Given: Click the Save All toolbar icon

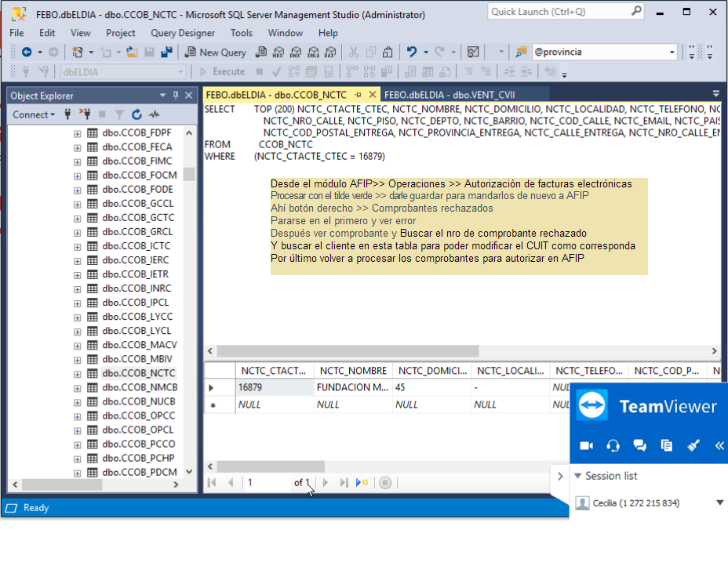Looking at the screenshot, I should 166,53.
